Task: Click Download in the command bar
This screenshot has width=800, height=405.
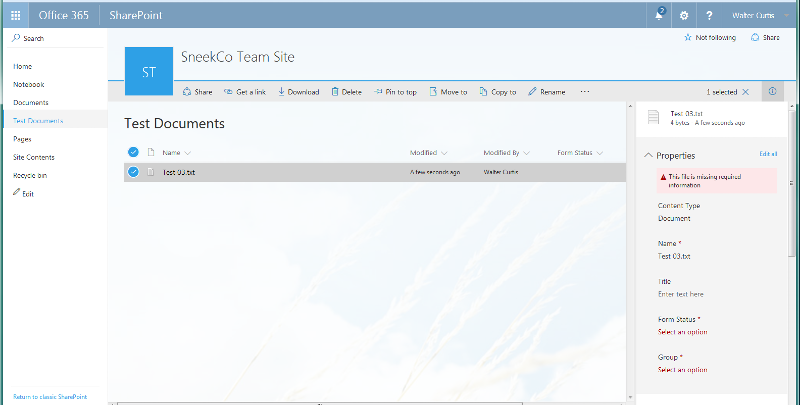Action: tap(298, 92)
